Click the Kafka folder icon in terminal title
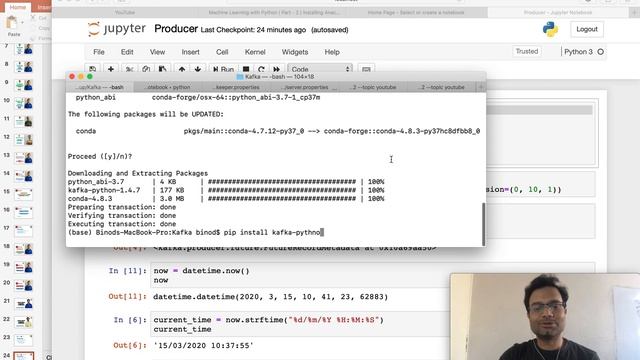The width and height of the screenshot is (640, 360). coord(240,77)
